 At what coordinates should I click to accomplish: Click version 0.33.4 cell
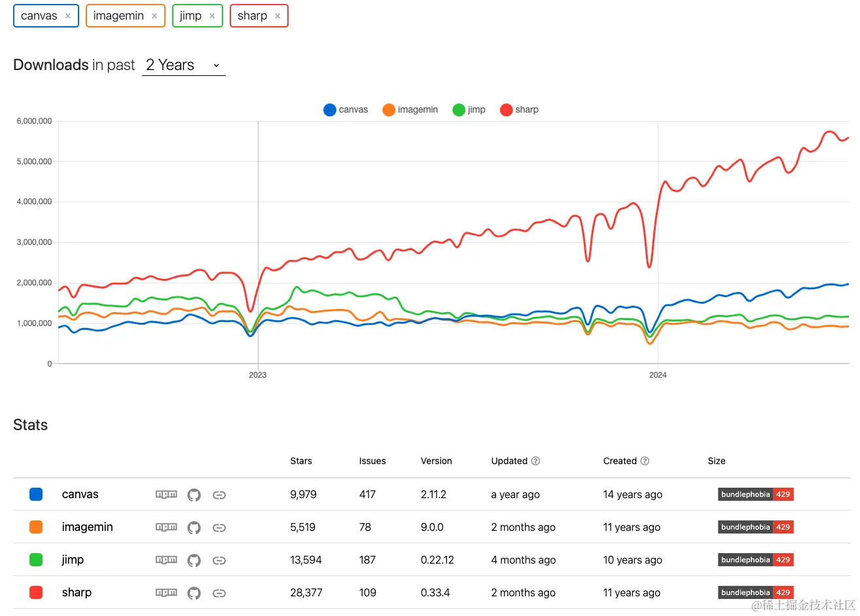coord(435,592)
